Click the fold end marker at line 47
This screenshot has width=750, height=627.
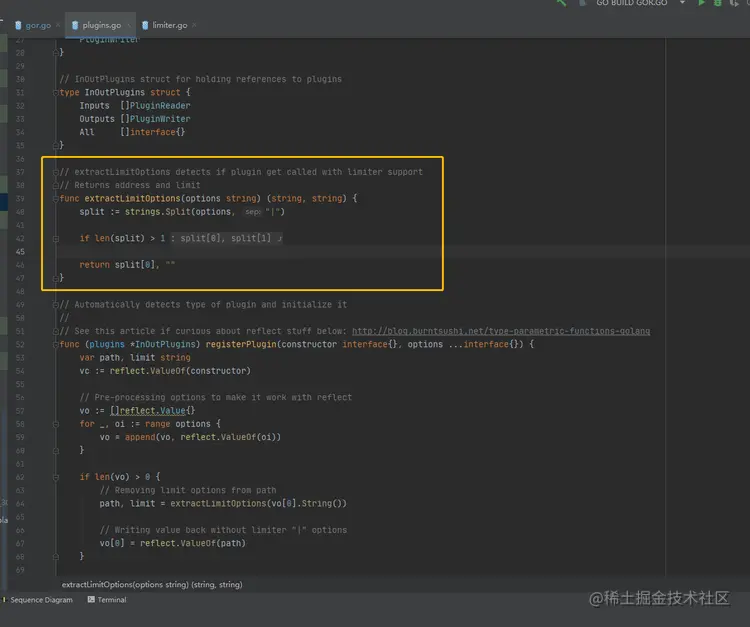[56, 277]
